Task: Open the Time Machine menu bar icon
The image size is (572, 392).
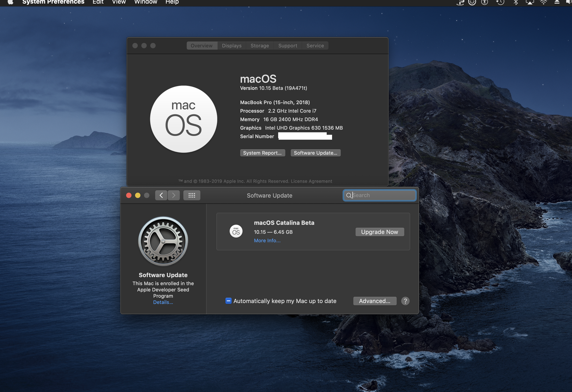Action: (500, 2)
